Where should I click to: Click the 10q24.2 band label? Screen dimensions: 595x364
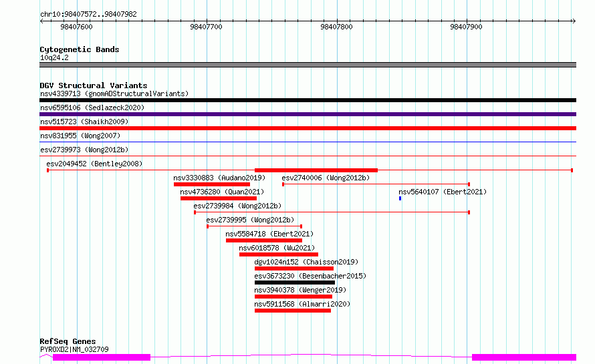pyautogui.click(x=54, y=57)
